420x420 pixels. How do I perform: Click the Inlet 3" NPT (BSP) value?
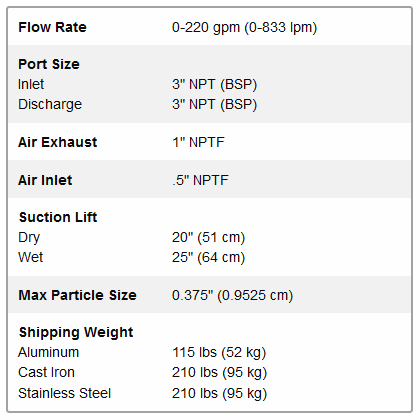214,84
